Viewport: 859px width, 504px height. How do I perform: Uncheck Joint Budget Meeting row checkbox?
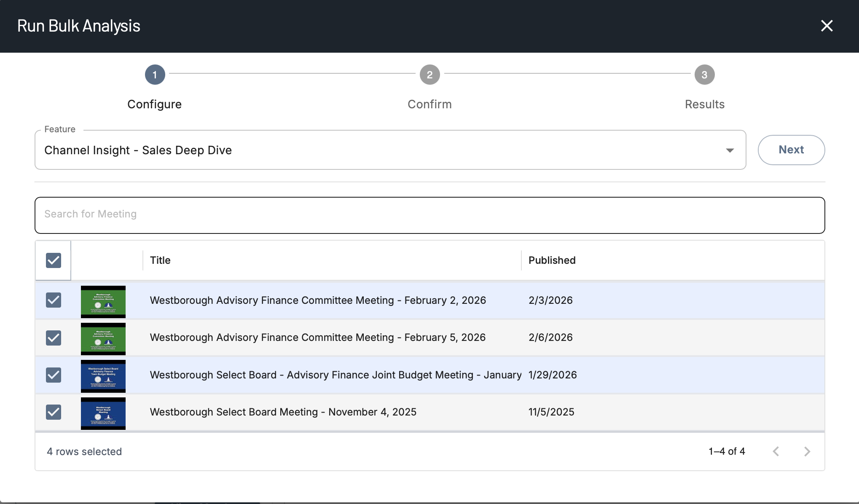pyautogui.click(x=54, y=375)
